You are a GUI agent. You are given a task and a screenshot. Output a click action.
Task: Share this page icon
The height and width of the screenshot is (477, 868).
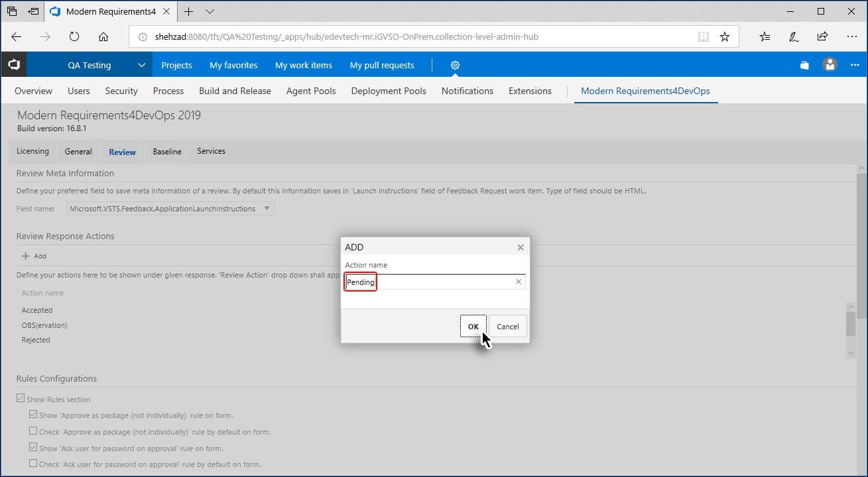tap(822, 37)
